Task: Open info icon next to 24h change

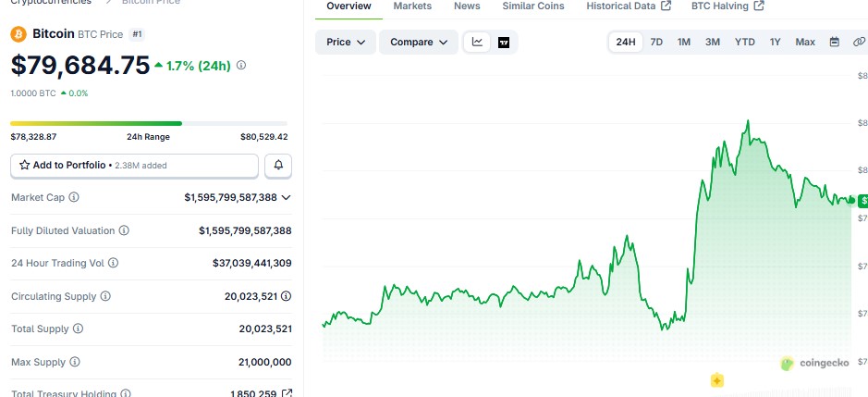Action: point(241,66)
